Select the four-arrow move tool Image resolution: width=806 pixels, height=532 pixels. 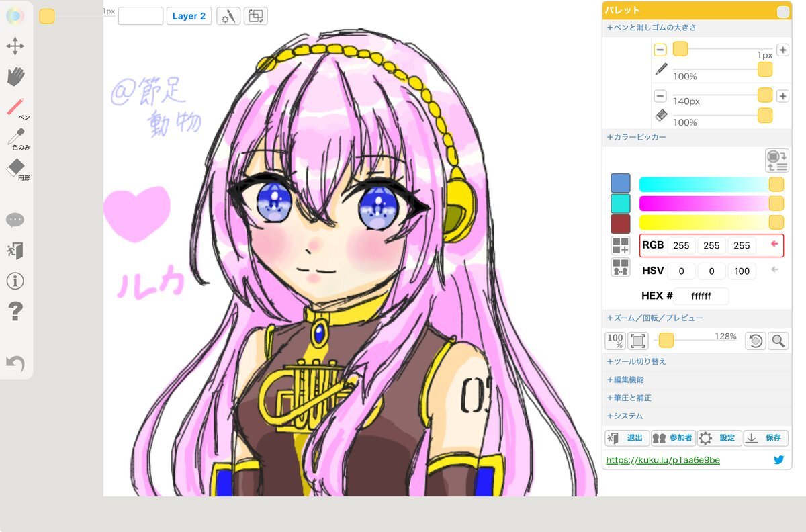15,46
